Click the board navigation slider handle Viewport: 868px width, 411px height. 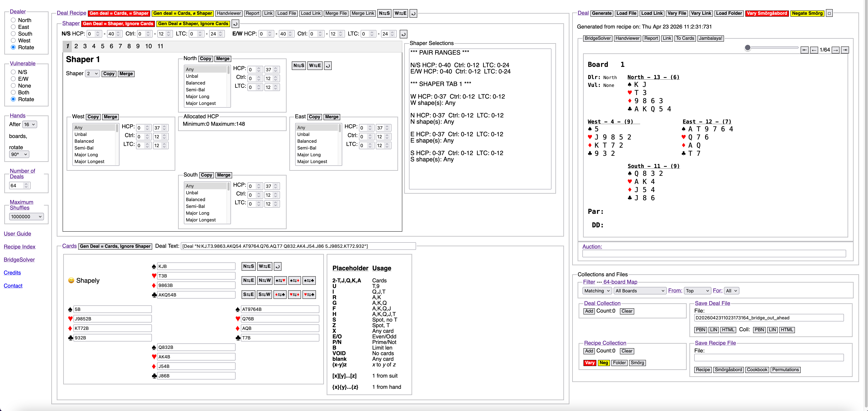[748, 48]
